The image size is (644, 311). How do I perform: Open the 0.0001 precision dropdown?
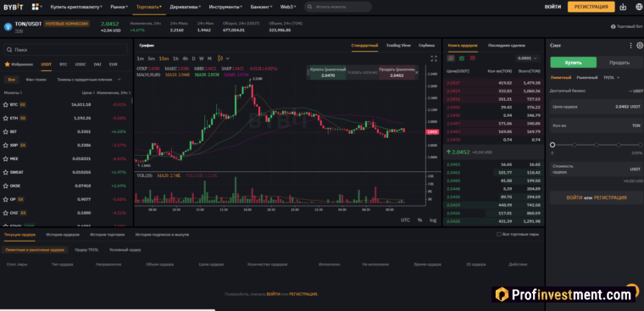pos(526,58)
